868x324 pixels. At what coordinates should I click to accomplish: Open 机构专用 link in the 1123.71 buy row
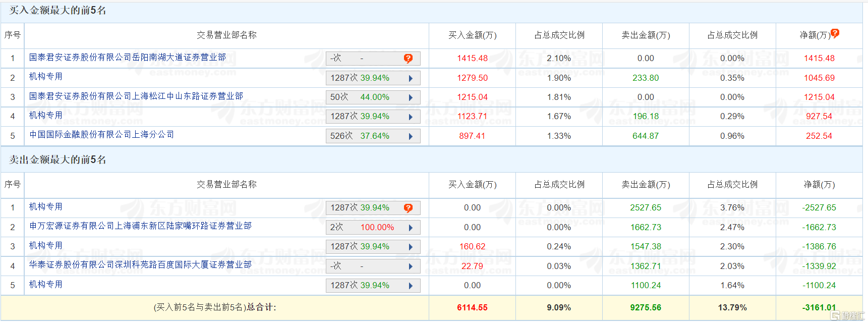pos(46,115)
